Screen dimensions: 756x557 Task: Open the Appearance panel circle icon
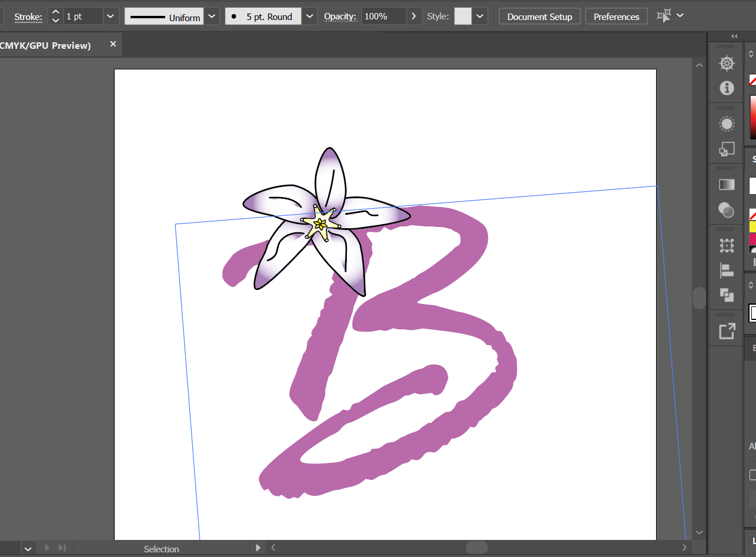[x=727, y=124]
